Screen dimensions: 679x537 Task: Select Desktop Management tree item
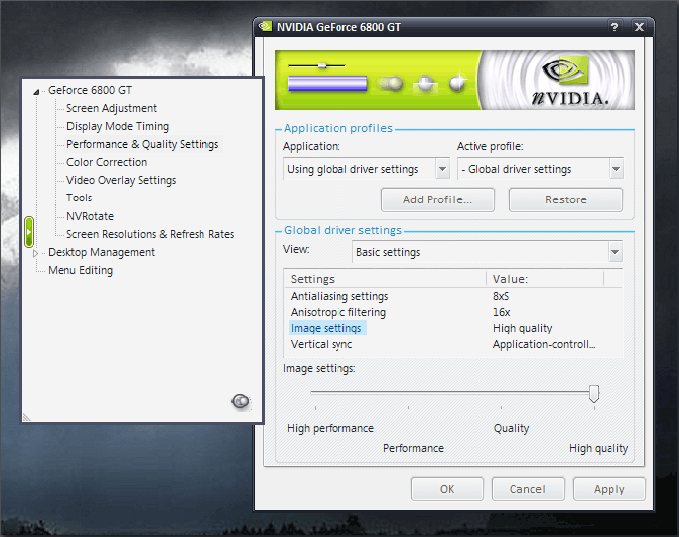pos(101,252)
